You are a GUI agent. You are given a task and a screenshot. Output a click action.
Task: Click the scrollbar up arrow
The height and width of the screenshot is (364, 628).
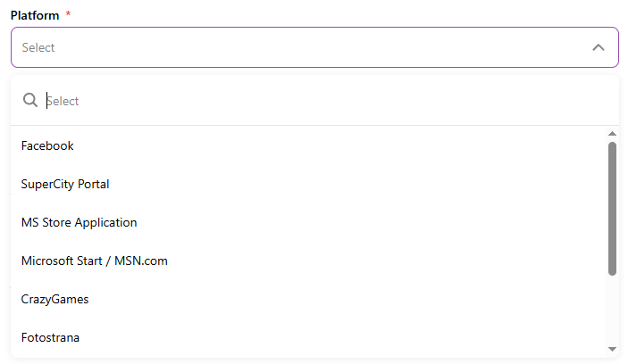point(612,134)
